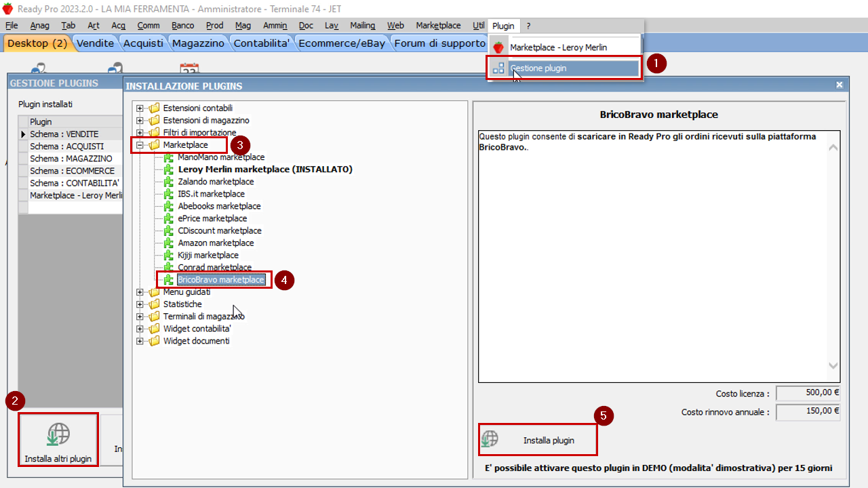Expand the Estensioni contabili node
This screenshot has width=868, height=488.
140,108
